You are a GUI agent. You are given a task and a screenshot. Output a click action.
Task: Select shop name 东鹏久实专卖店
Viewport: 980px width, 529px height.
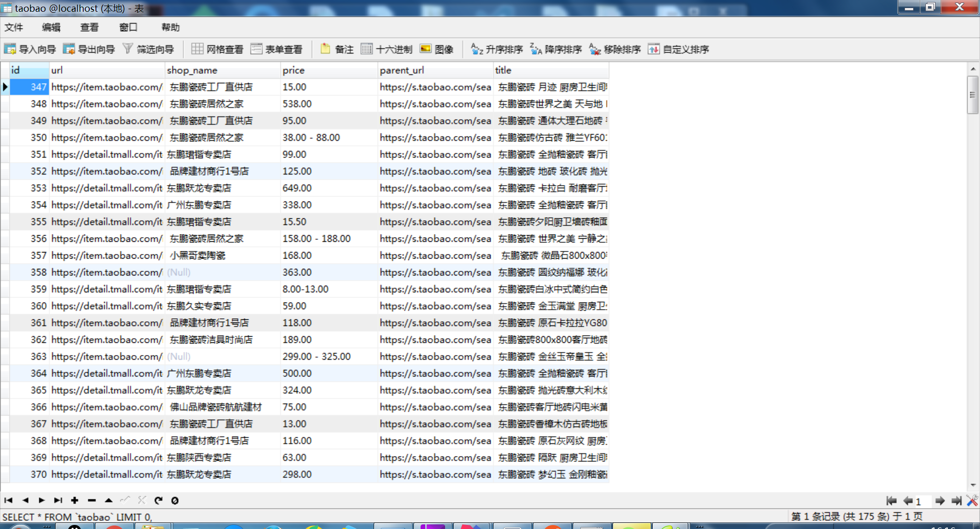click(223, 306)
